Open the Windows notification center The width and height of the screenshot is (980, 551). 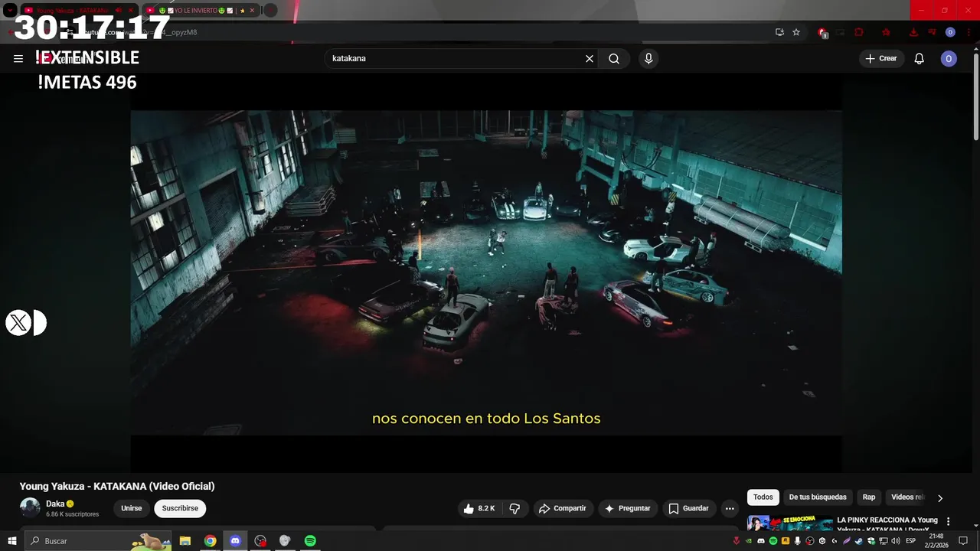click(x=963, y=541)
